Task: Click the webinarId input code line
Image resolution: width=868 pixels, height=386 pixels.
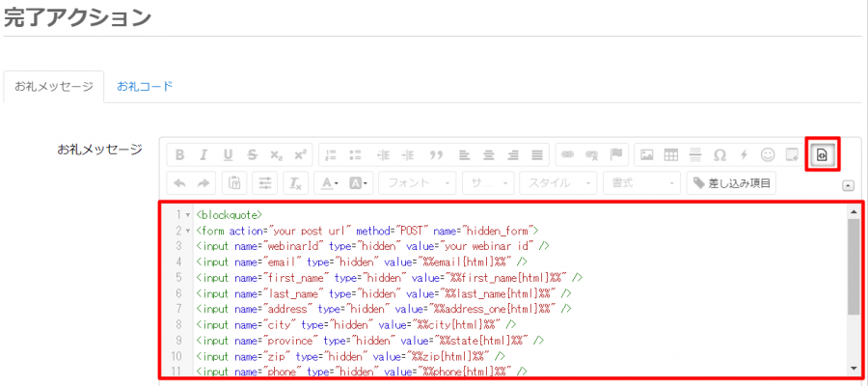Action: 372,245
